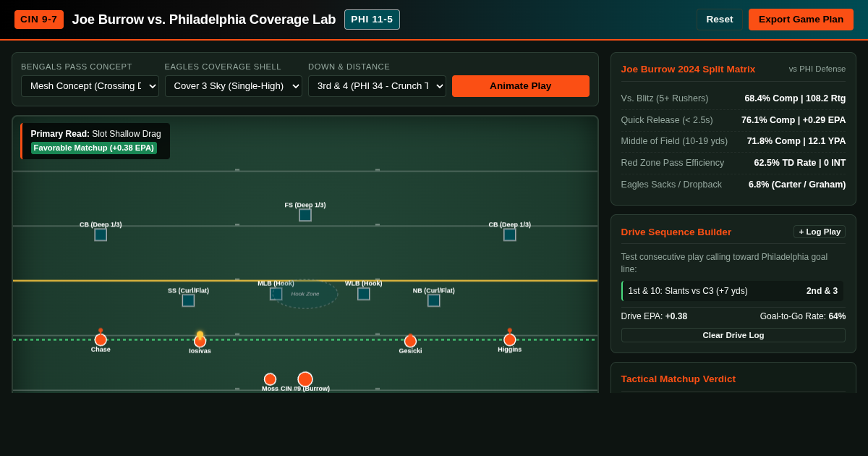This screenshot has width=868, height=456.
Task: Select the FS Deep 1/3 defender
Action: (305, 215)
